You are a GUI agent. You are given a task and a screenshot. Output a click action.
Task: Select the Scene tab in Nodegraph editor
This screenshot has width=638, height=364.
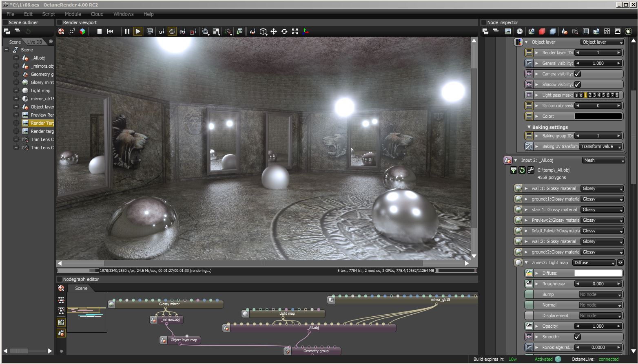click(x=81, y=288)
